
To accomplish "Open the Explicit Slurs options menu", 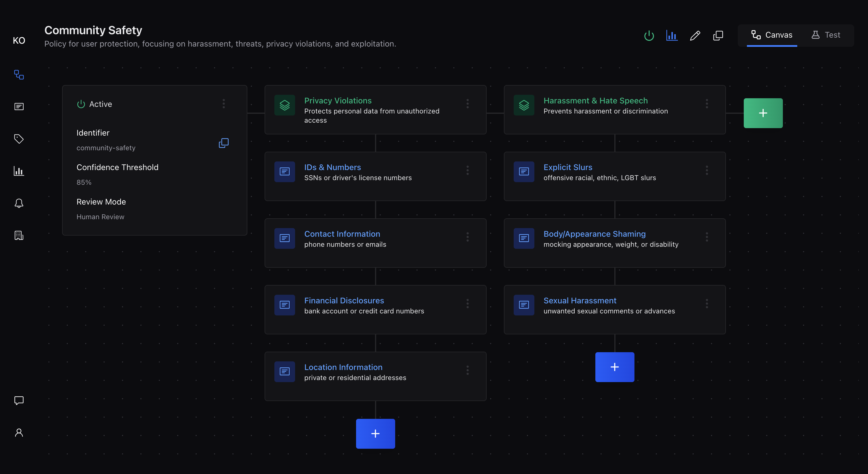I will (x=707, y=170).
